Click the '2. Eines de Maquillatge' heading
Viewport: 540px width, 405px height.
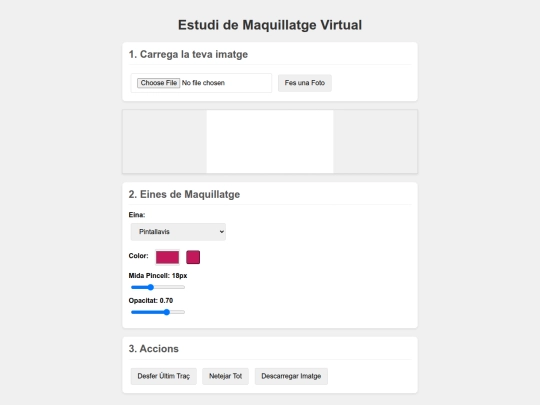[x=184, y=194]
